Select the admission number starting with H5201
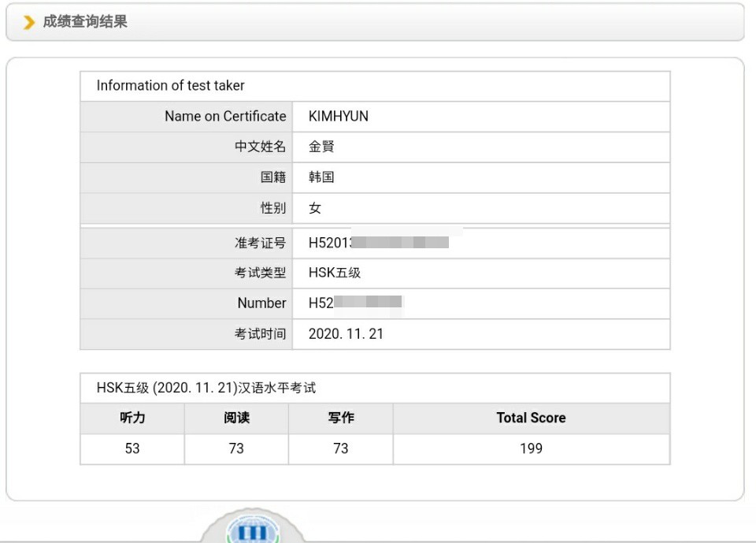The width and height of the screenshot is (756, 543). click(379, 242)
